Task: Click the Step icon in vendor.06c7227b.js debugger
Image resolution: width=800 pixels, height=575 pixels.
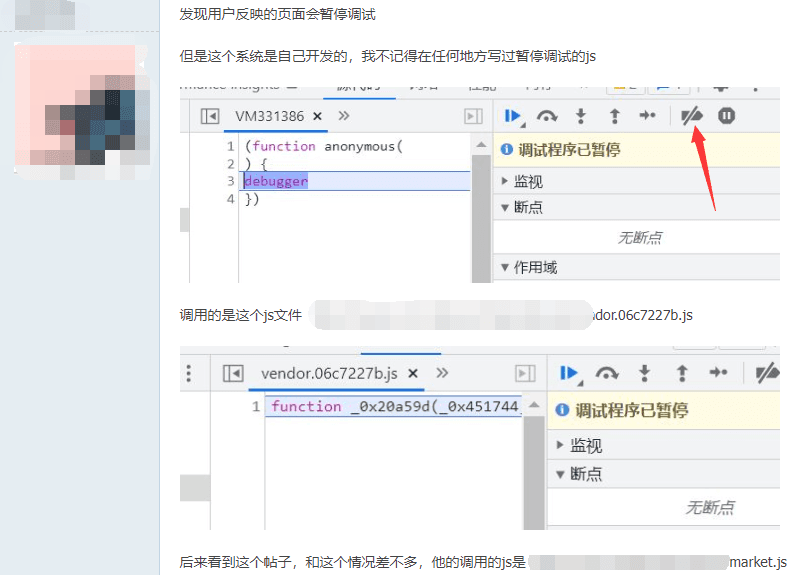Action: coord(718,373)
